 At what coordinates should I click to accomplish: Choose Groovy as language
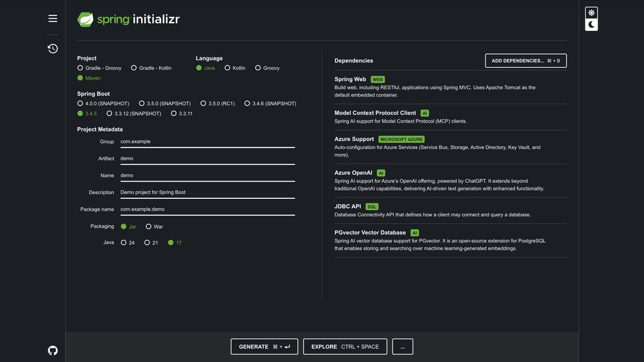(x=268, y=68)
